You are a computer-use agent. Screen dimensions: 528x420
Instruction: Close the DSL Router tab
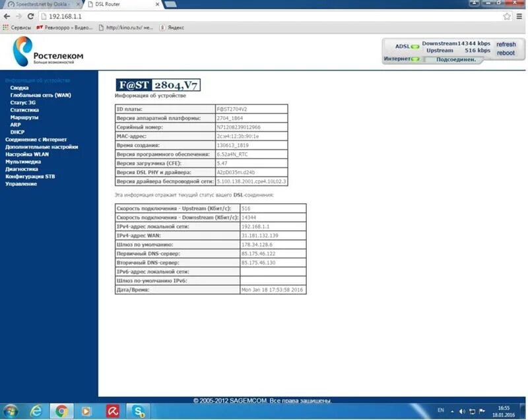click(x=157, y=5)
